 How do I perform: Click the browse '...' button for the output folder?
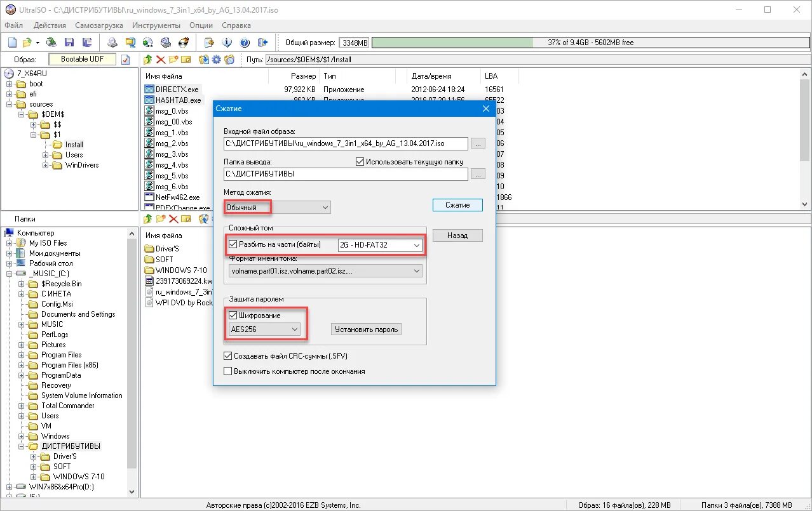(x=478, y=174)
